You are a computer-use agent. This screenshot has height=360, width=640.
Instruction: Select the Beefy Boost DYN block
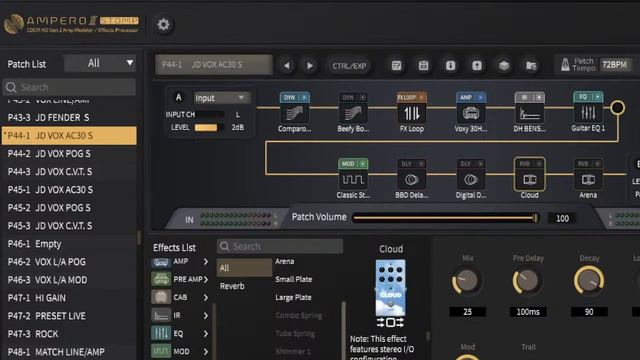(x=353, y=113)
